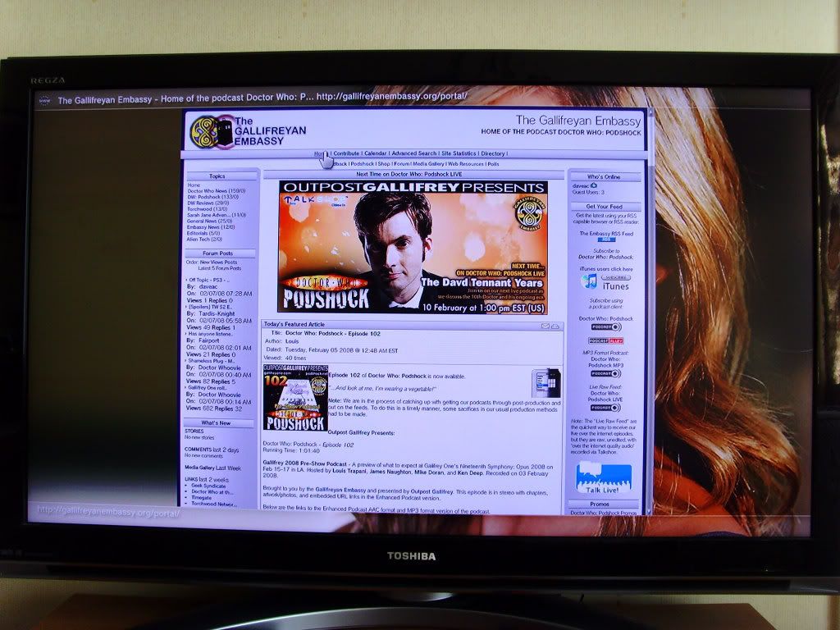
Task: Click 'The Embassy RSS Feed' text link
Action: point(606,234)
